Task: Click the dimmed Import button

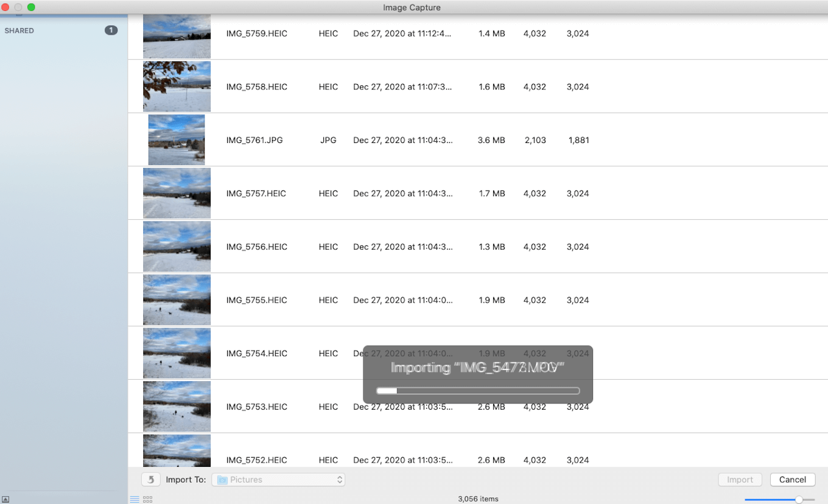Action: (x=740, y=480)
